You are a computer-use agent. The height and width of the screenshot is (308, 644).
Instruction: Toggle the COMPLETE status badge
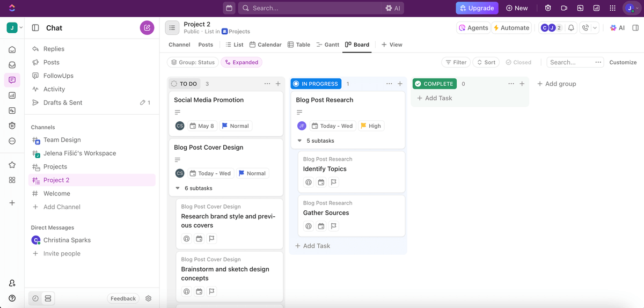coord(434,84)
